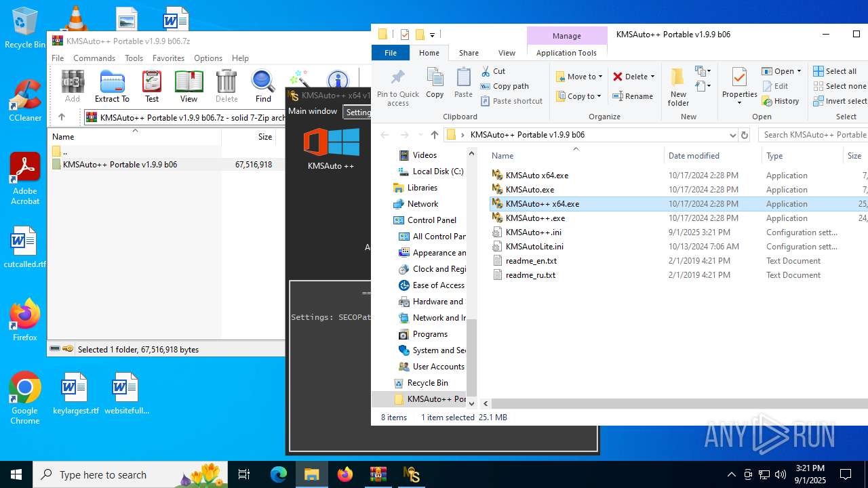Click the Search KMSAuto++ Portable box

click(814, 135)
